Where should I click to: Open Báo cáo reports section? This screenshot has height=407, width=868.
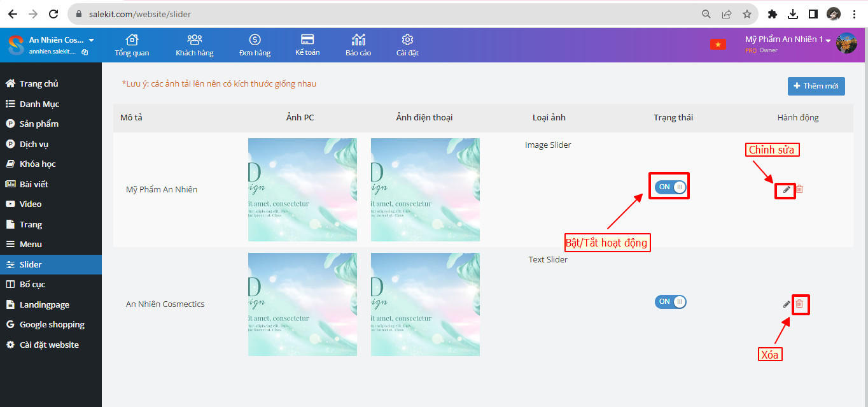point(358,45)
